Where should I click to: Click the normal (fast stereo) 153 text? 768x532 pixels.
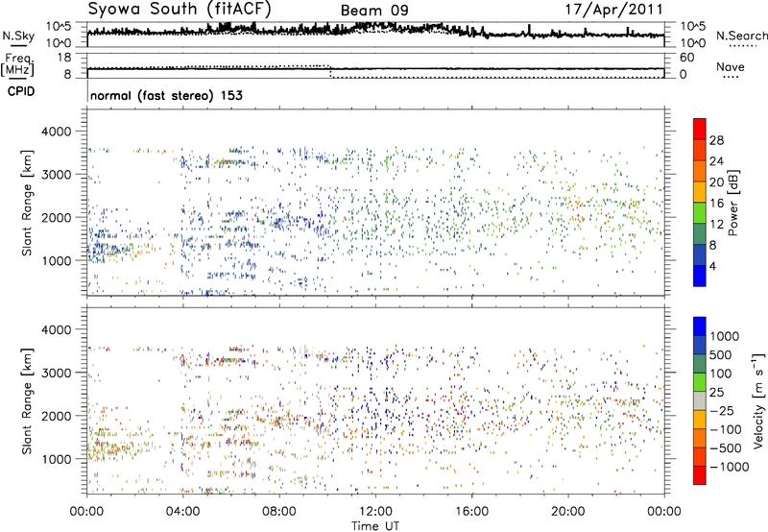click(x=166, y=95)
